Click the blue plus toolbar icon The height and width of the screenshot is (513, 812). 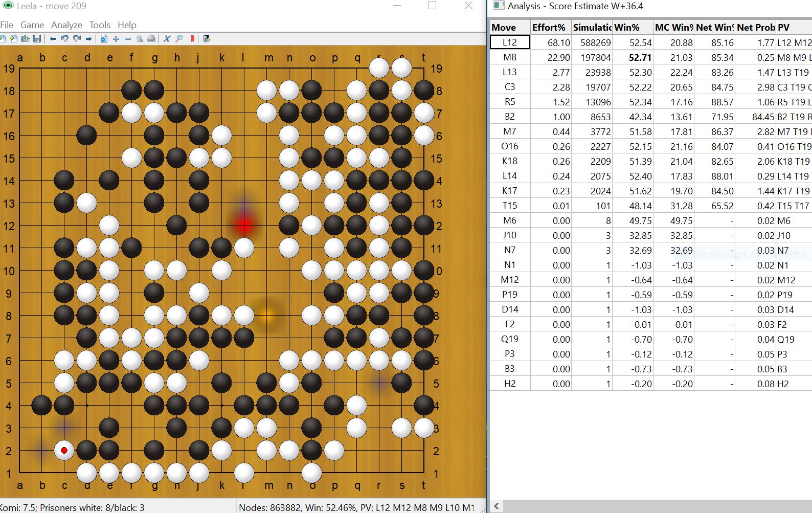tap(116, 39)
